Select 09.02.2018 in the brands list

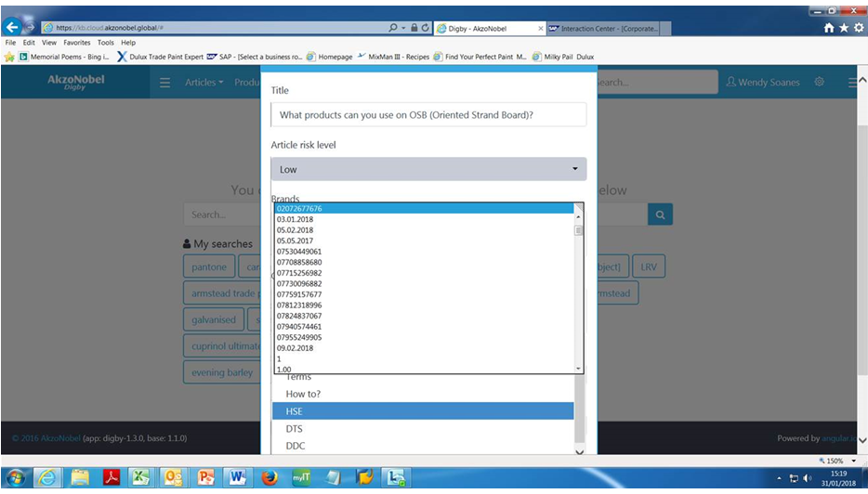tap(424, 348)
